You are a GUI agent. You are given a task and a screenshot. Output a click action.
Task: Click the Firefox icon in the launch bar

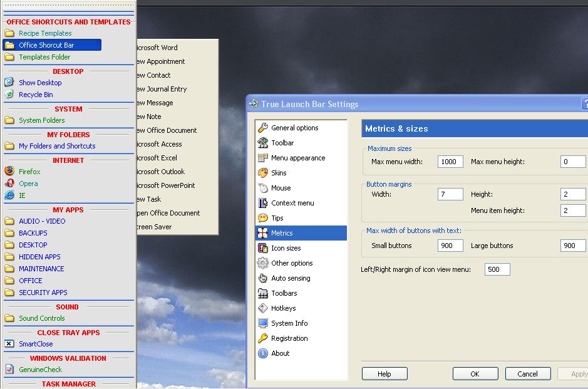tap(9, 171)
